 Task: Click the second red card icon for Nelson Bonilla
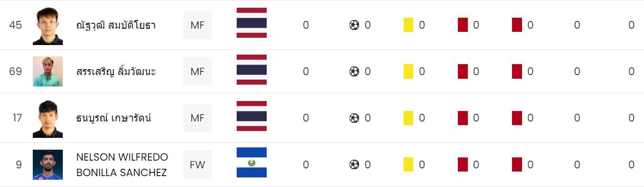coord(517,165)
